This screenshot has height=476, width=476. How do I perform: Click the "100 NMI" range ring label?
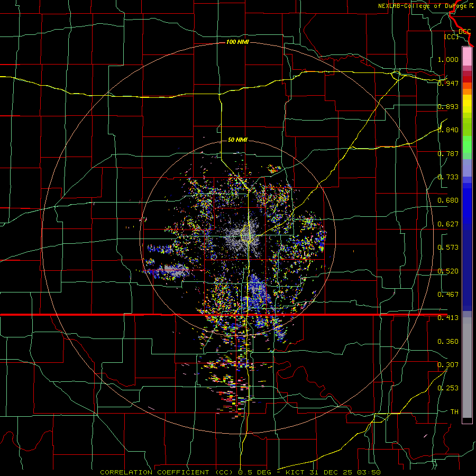(x=237, y=42)
